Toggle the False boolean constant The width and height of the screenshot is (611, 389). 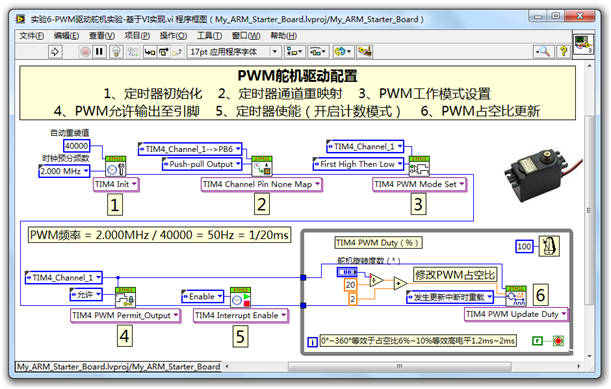click(537, 341)
